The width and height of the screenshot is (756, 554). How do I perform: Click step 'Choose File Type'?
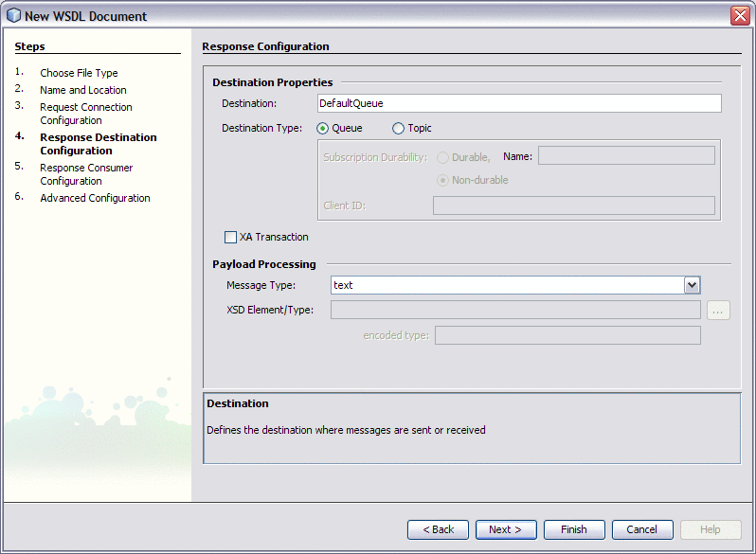pos(79,73)
